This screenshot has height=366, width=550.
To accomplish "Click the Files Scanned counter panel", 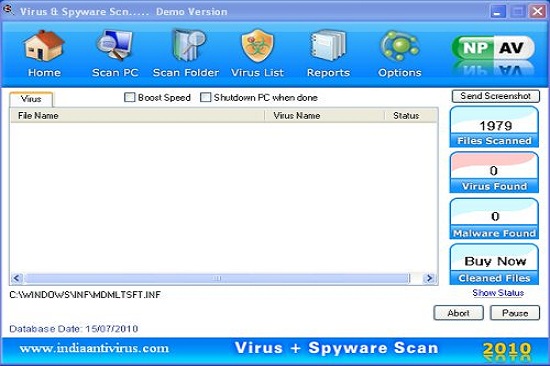I will 494,127.
